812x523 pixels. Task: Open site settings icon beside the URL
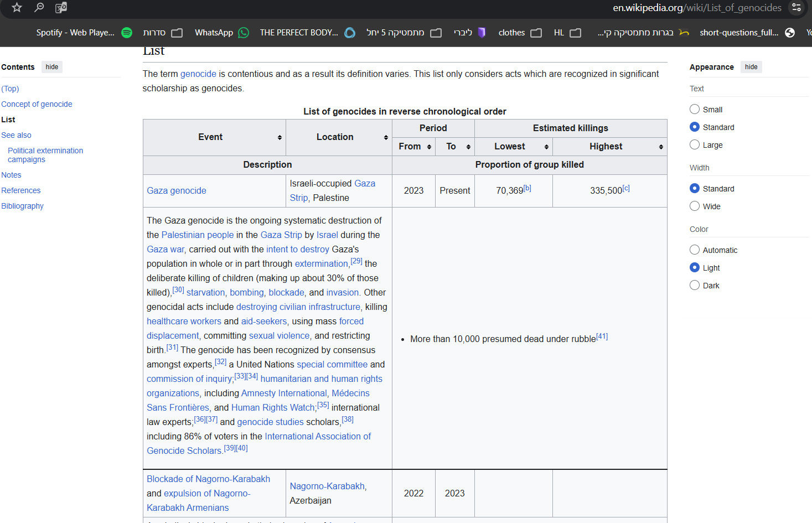coord(797,8)
